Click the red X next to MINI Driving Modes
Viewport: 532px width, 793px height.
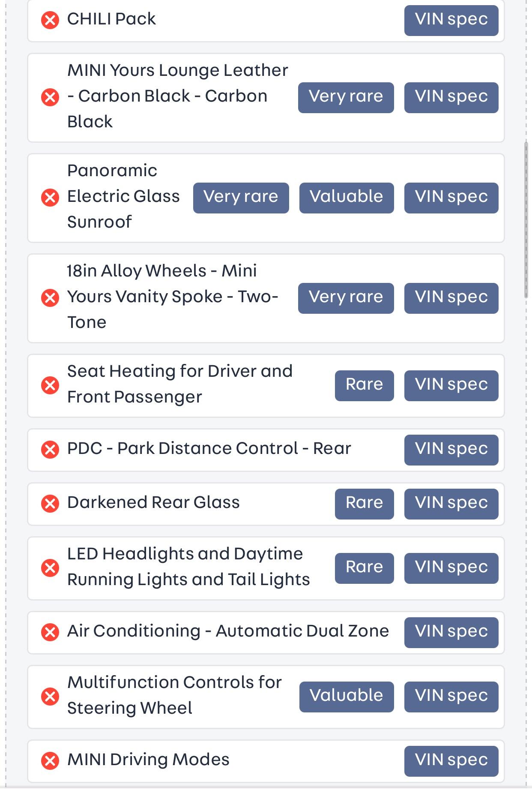tap(50, 761)
